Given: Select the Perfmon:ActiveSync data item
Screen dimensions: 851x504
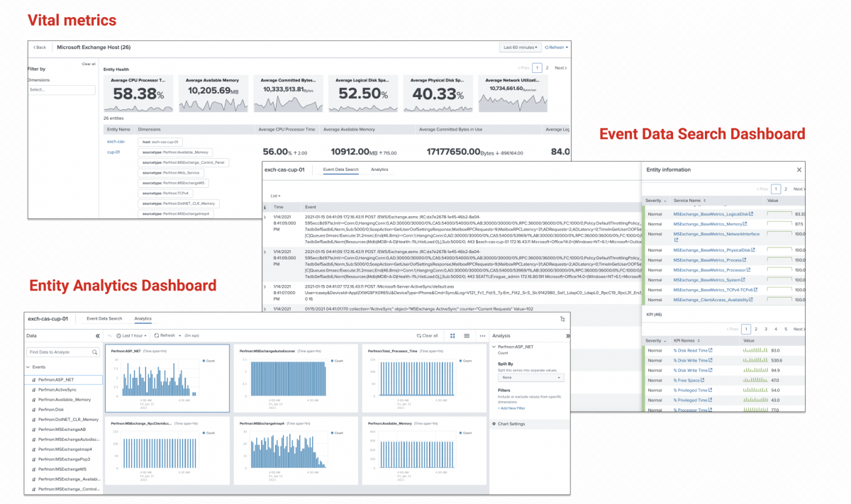Looking at the screenshot, I should (x=57, y=390).
